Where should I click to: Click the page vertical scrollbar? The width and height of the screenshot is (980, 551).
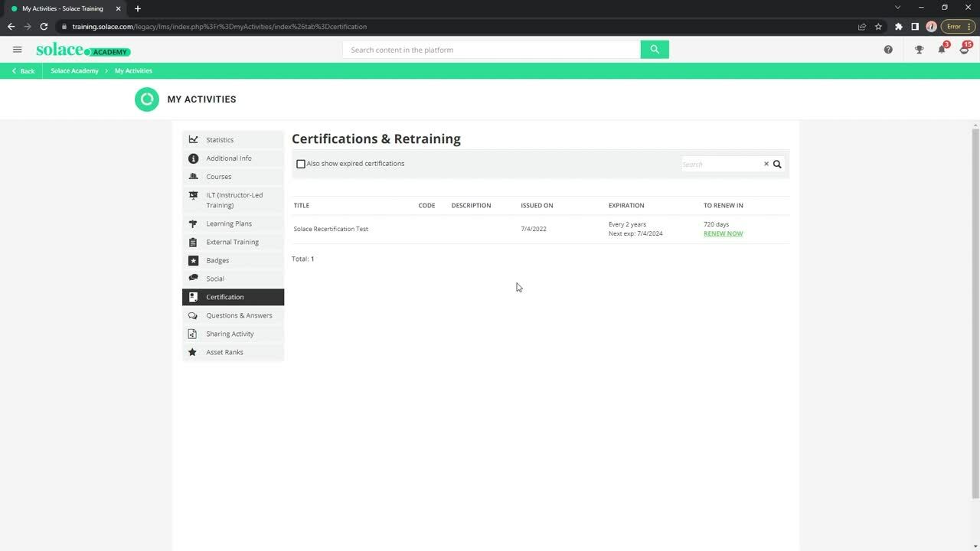pyautogui.click(x=975, y=314)
